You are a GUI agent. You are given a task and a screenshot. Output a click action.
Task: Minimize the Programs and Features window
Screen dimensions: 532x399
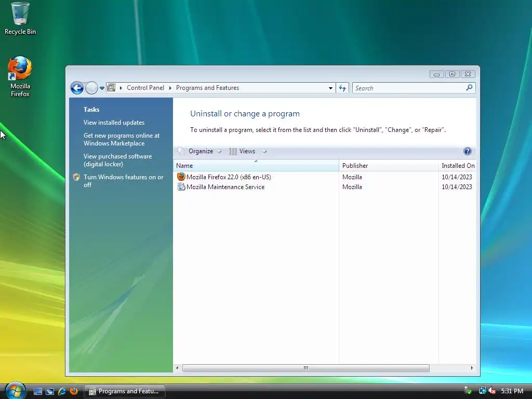point(436,74)
